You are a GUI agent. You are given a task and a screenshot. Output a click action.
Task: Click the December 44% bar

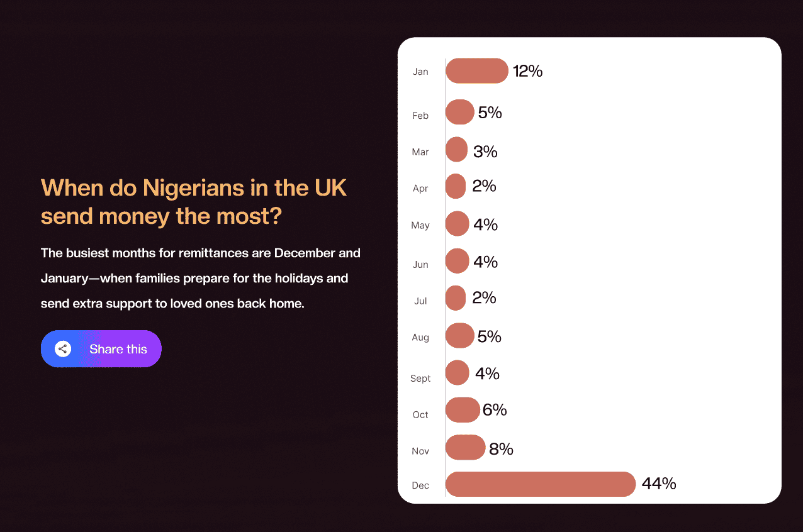click(x=540, y=484)
